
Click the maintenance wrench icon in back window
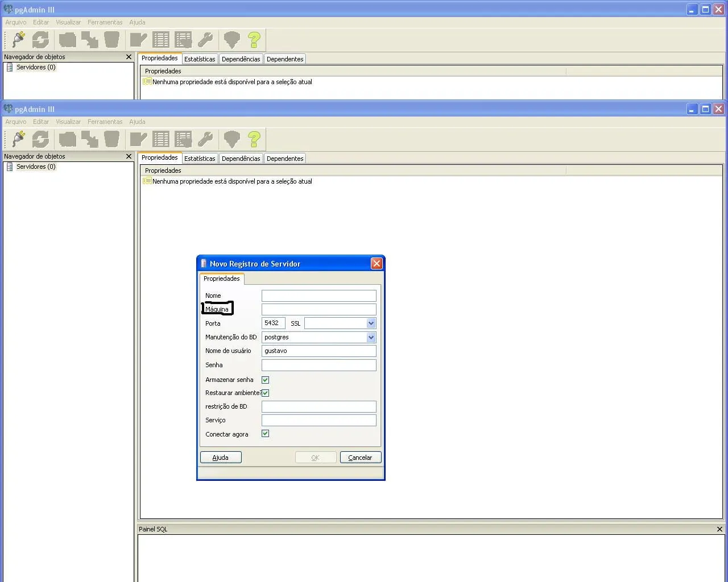(x=205, y=39)
